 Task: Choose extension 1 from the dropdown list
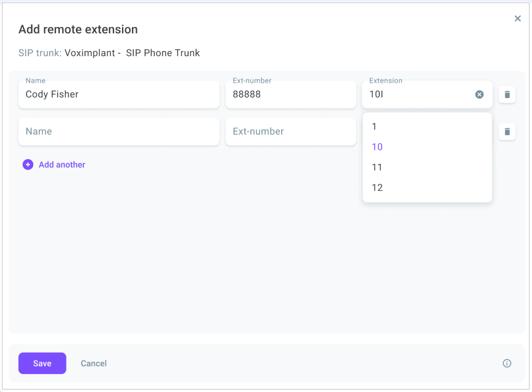tap(427, 126)
